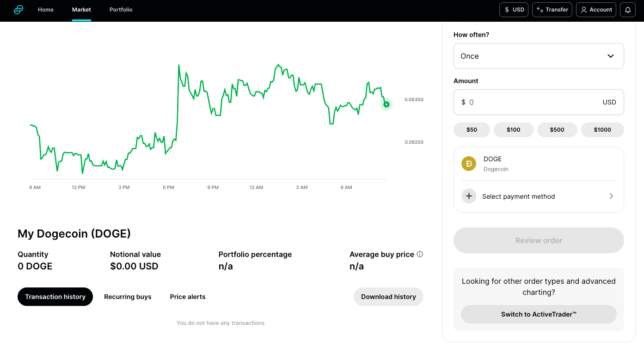The width and height of the screenshot is (644, 354).
Task: Click the 6 PM time axis label
Action: coord(168,187)
